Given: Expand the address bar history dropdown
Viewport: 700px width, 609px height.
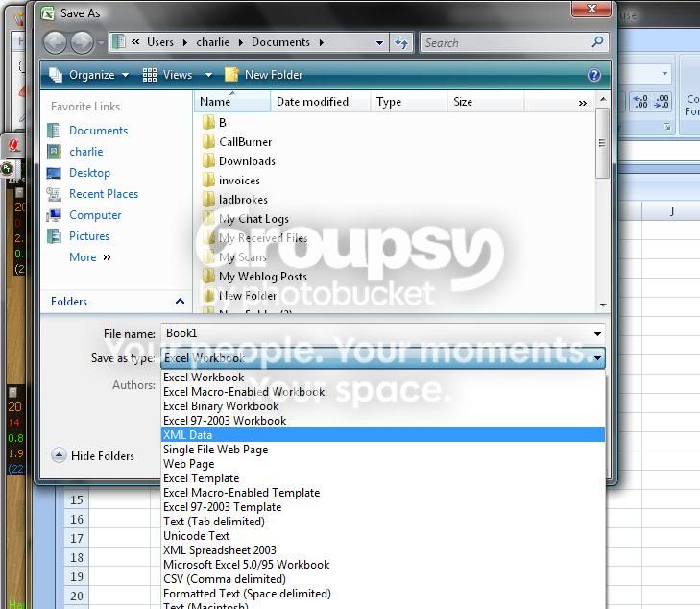Looking at the screenshot, I should pos(379,43).
